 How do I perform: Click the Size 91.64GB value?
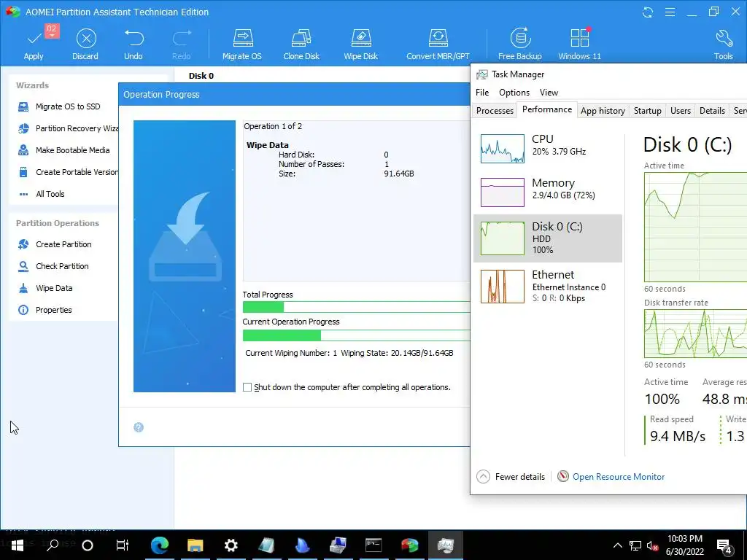pyautogui.click(x=399, y=174)
